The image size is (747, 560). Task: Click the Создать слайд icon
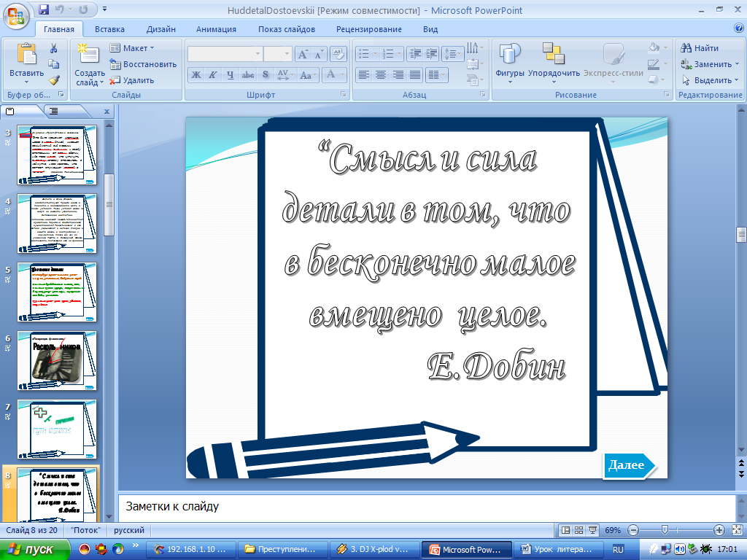(x=88, y=53)
